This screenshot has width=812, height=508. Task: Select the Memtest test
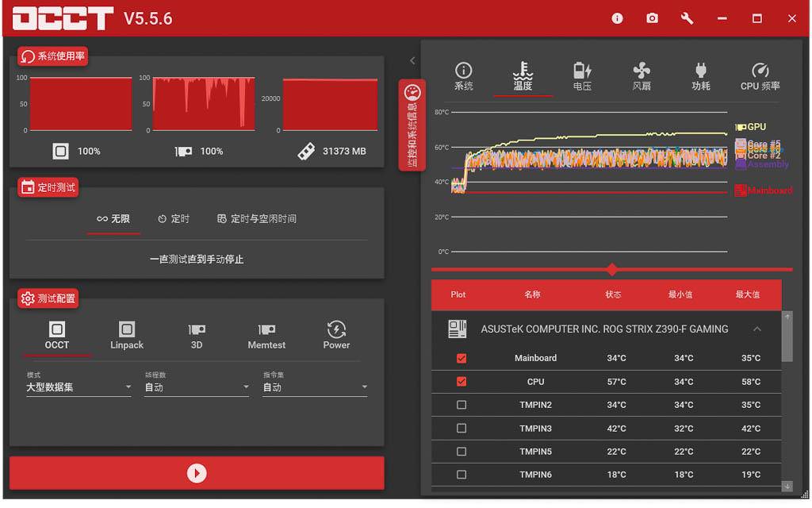click(x=266, y=336)
